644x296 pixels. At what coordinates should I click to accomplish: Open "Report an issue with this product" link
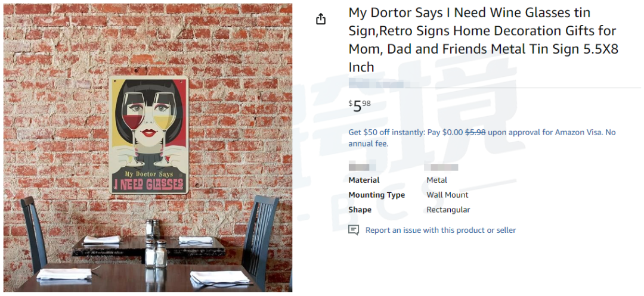click(x=440, y=230)
